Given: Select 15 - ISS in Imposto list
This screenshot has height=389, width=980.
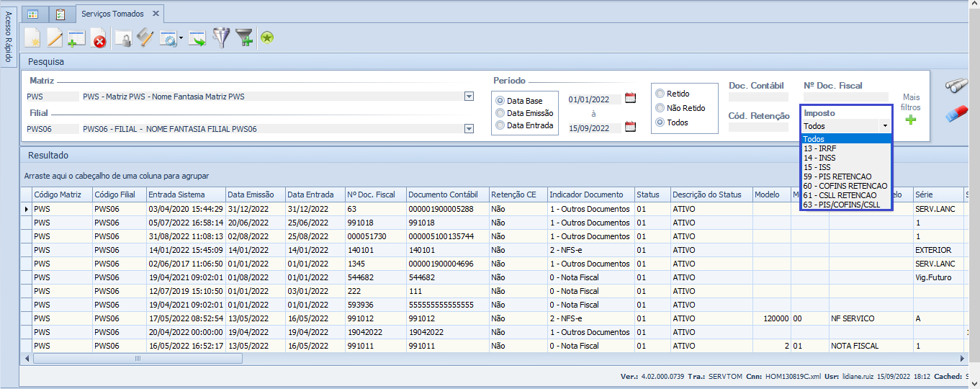Looking at the screenshot, I should pos(817,167).
